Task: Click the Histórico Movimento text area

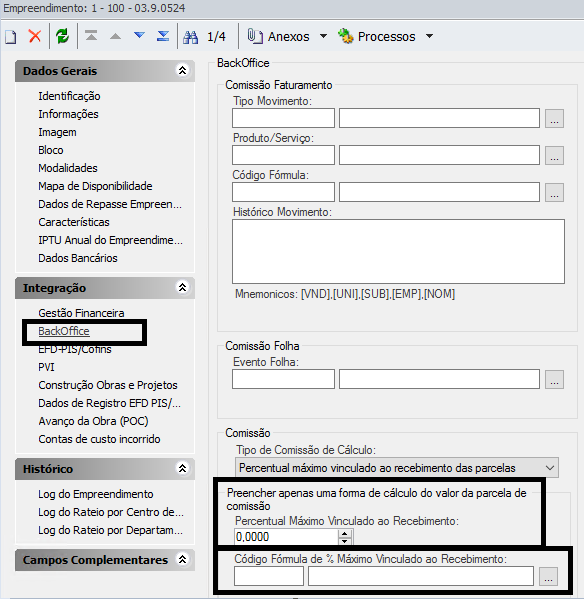Action: tap(398, 251)
